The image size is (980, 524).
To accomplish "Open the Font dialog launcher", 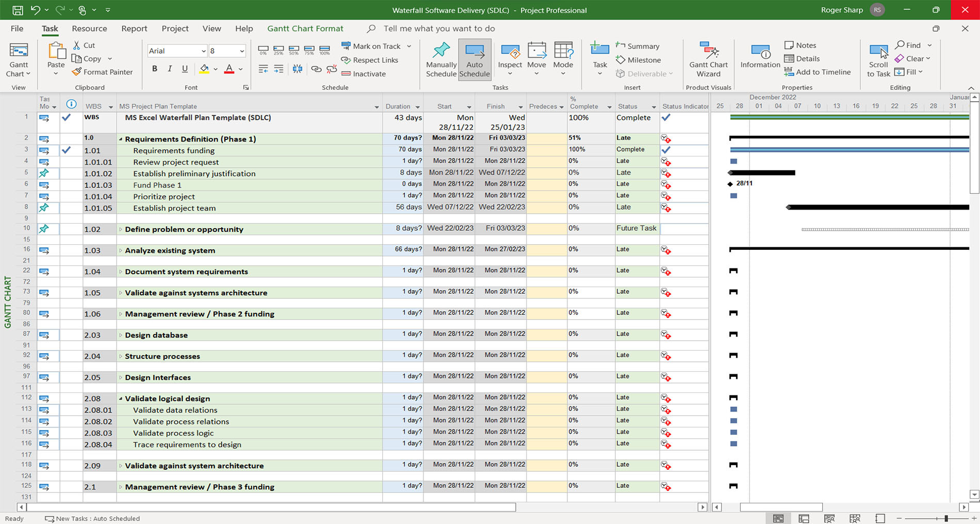I will pyautogui.click(x=246, y=88).
